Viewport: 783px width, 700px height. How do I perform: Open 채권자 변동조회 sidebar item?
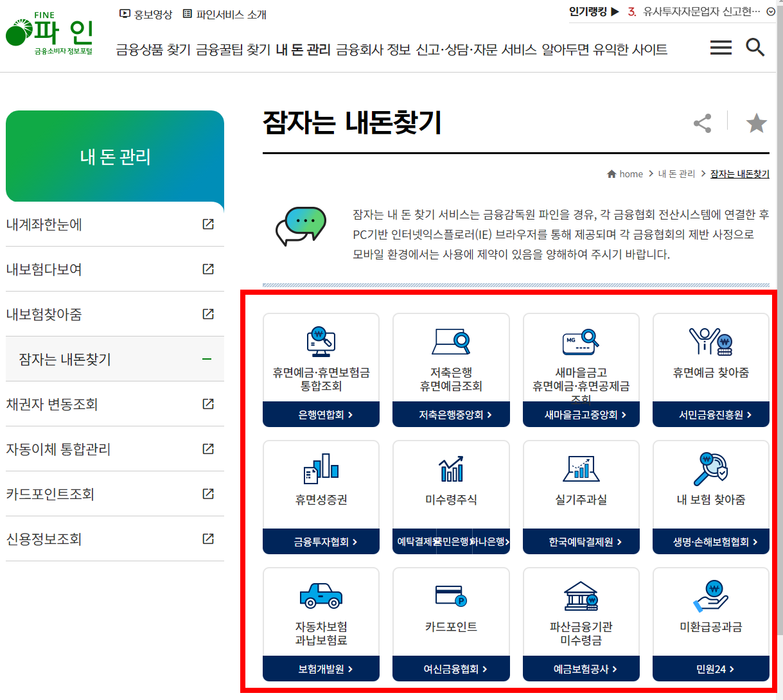pyautogui.click(x=115, y=404)
